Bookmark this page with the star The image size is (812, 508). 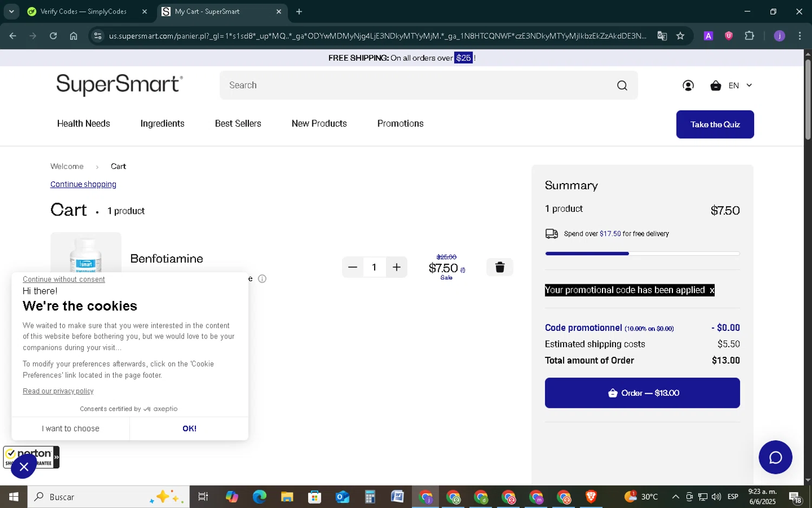[680, 36]
